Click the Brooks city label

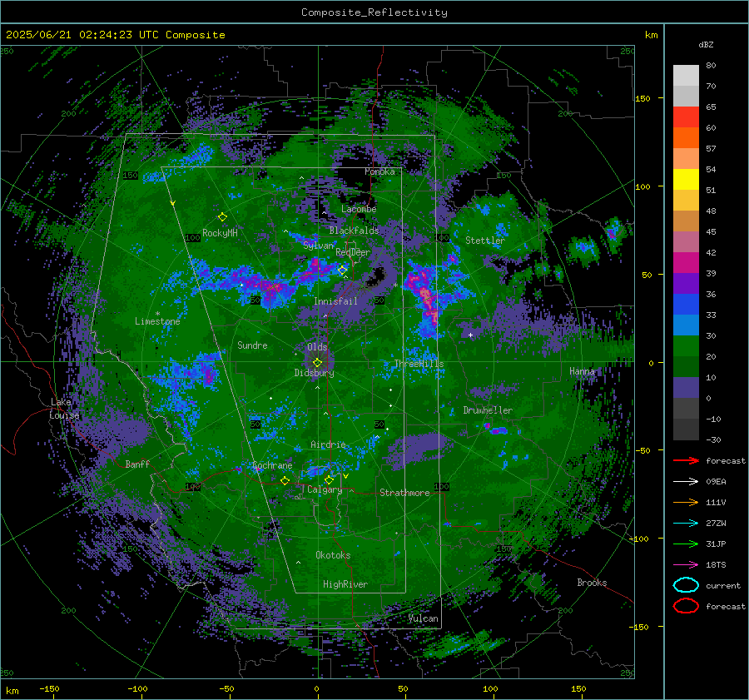(592, 583)
